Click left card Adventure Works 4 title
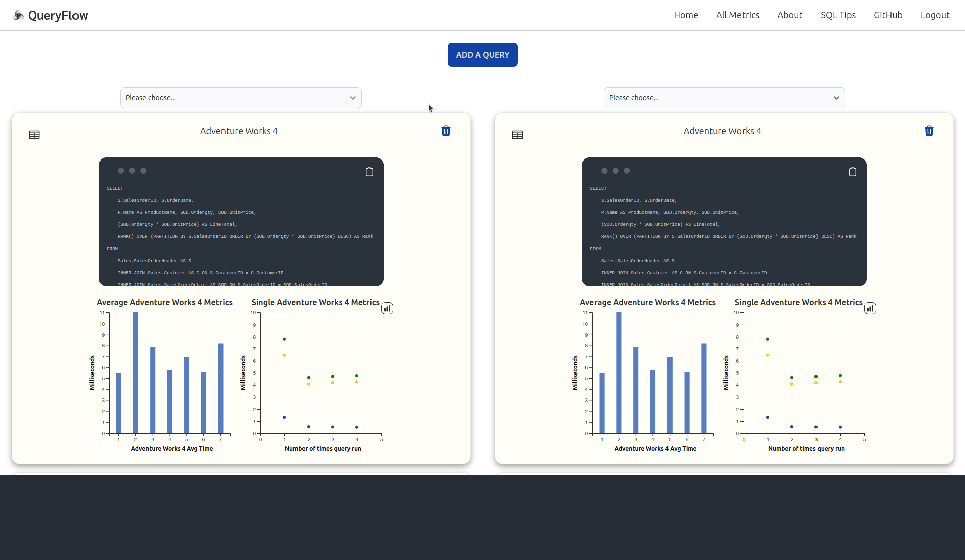965x560 pixels. pos(239,131)
